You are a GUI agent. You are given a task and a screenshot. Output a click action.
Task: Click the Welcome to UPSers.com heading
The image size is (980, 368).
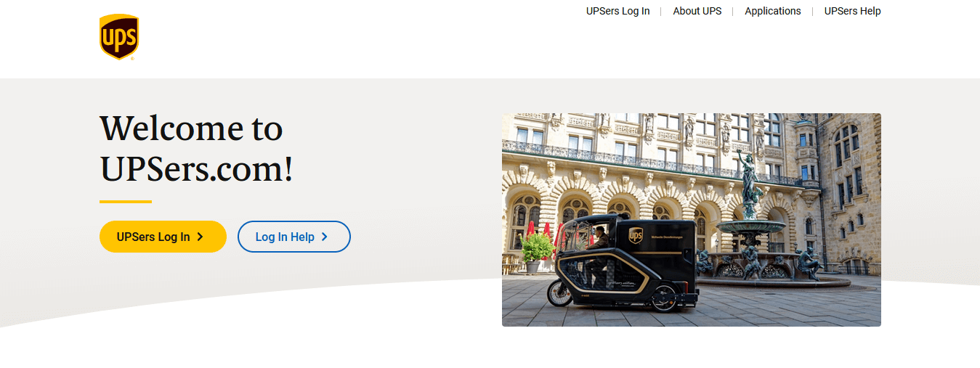[197, 148]
